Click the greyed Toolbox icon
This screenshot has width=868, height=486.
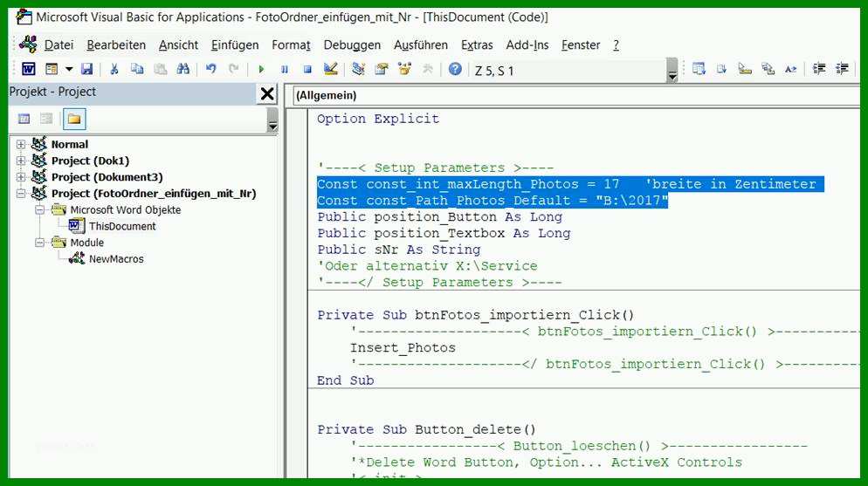pos(427,69)
